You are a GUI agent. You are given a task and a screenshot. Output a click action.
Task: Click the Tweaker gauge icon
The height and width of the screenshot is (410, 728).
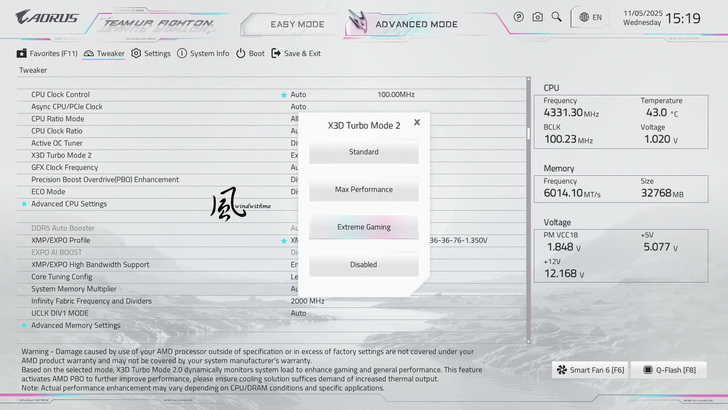[x=89, y=53]
